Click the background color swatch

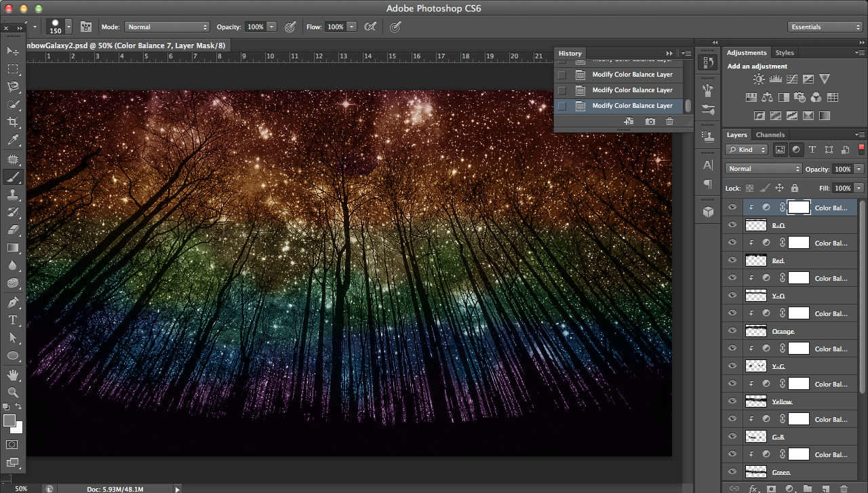coord(18,428)
